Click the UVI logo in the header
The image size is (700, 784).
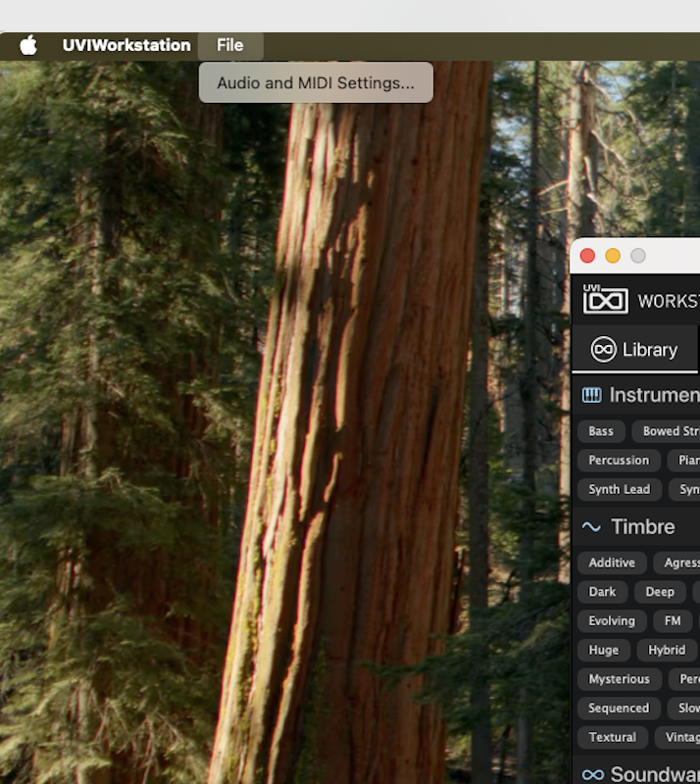pyautogui.click(x=606, y=299)
